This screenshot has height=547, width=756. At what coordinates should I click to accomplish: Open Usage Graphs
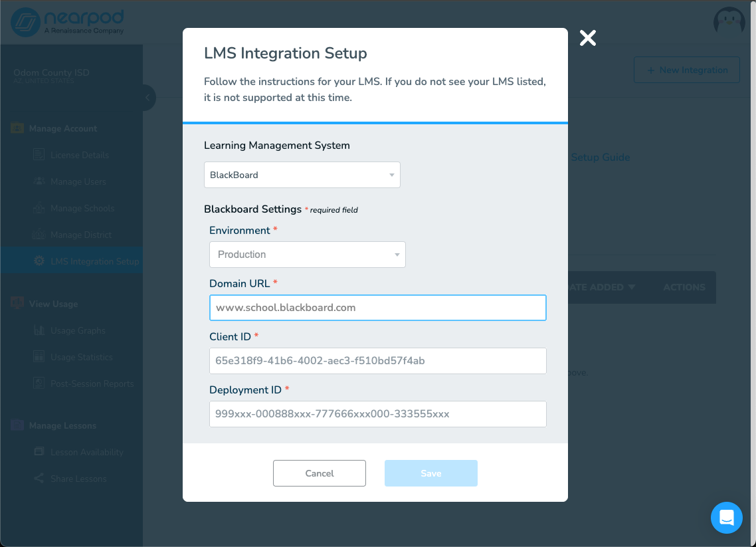click(x=78, y=330)
